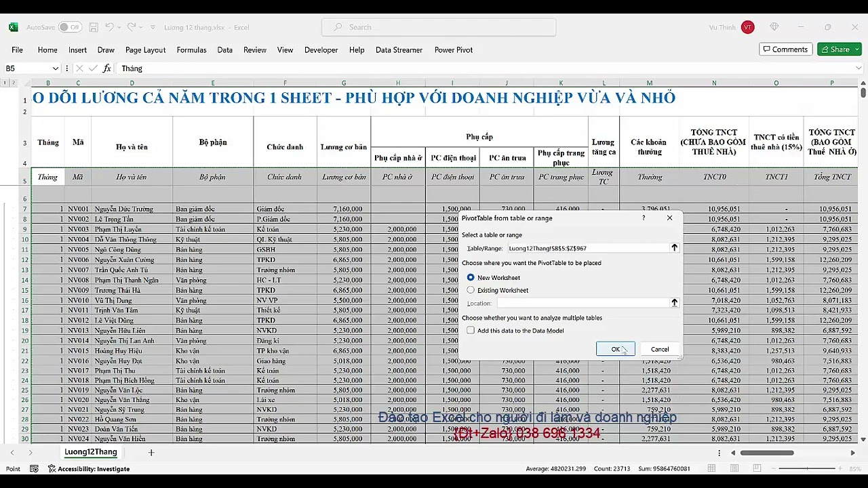Click the Undo arrow icon
The image size is (868, 488).
[x=109, y=27]
